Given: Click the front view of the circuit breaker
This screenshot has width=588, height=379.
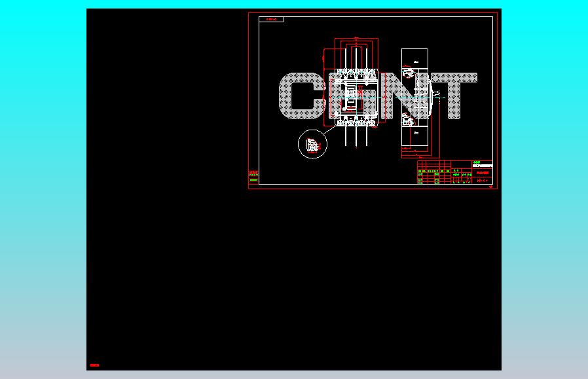Looking at the screenshot, I should click(x=356, y=97).
